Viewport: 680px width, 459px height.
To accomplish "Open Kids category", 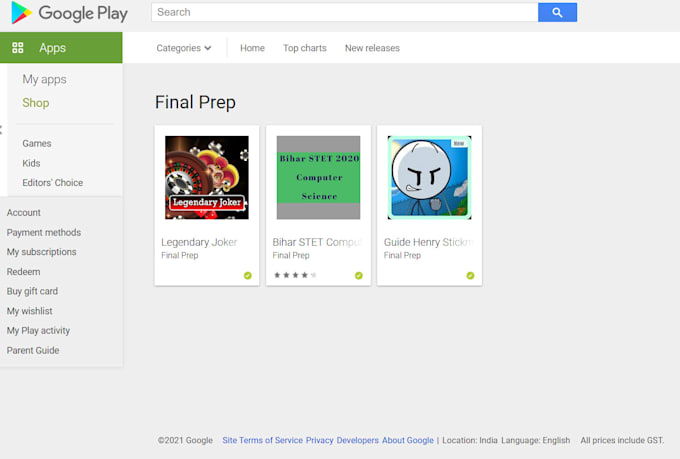I will point(31,163).
